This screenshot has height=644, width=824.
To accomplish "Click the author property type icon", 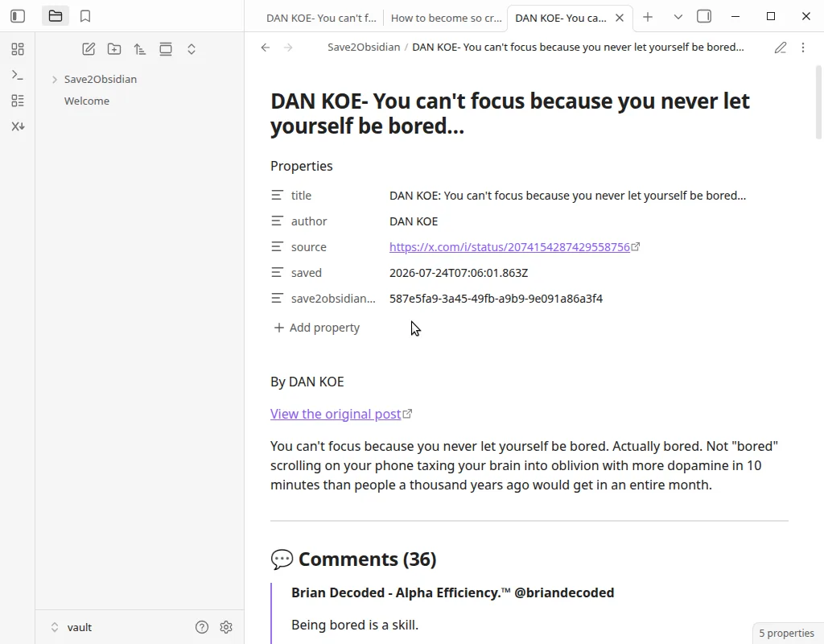I will point(278,221).
